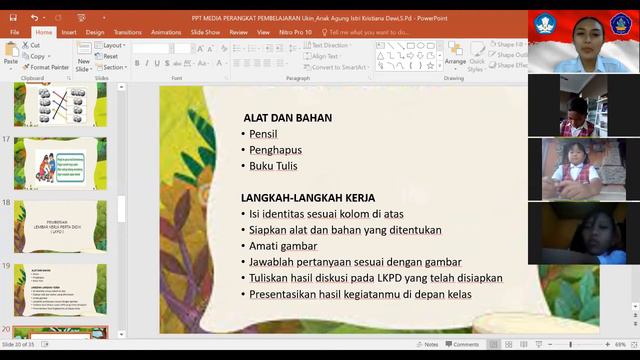Decrease font size icon

click(211, 49)
